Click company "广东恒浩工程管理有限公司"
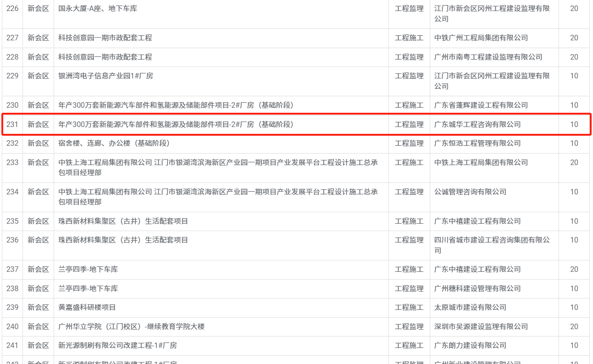Viewport: 593px width, 364px height. (477, 143)
